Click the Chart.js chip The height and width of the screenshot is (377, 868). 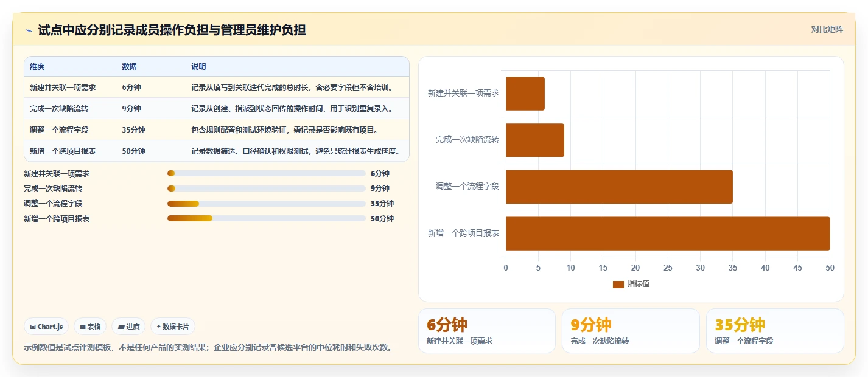point(46,327)
